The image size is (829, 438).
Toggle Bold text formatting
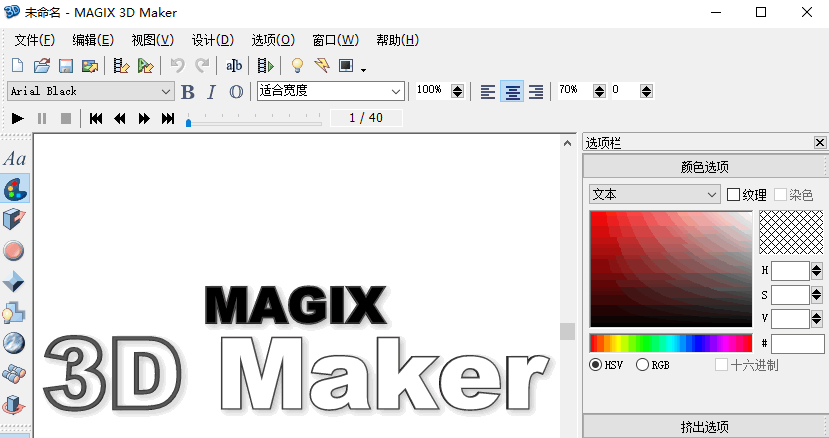(x=187, y=92)
